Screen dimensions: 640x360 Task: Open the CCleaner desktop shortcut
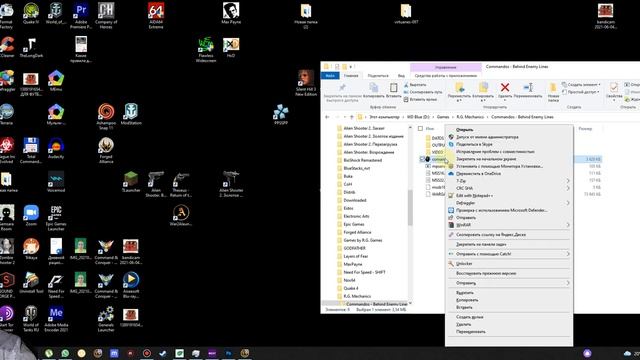click(7, 47)
